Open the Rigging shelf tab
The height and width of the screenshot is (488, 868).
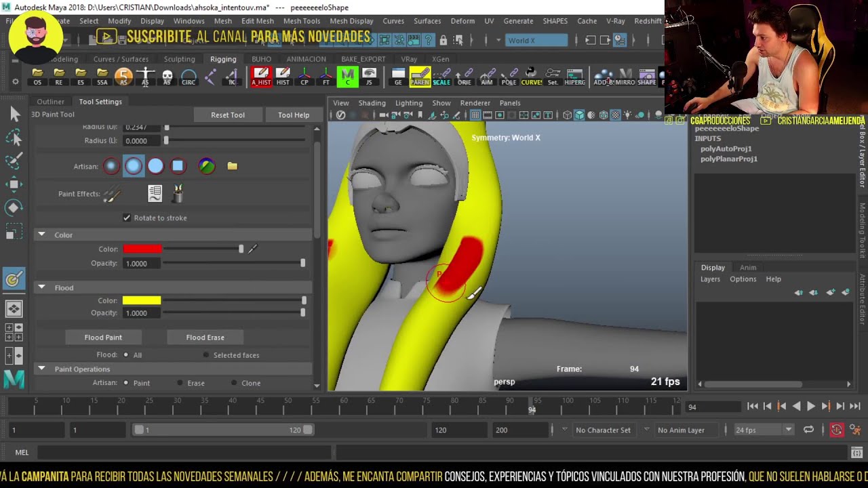click(x=223, y=59)
